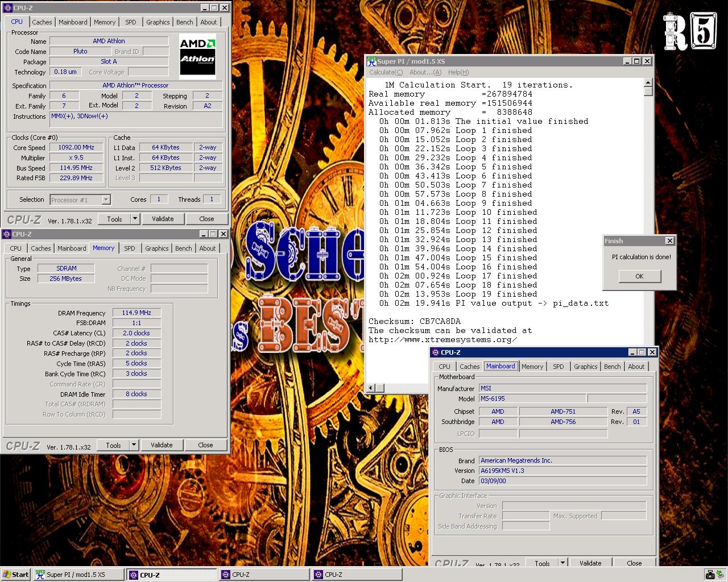Viewport: 728px width, 582px height.
Task: Close the Finish dialog with X
Action: [669, 241]
